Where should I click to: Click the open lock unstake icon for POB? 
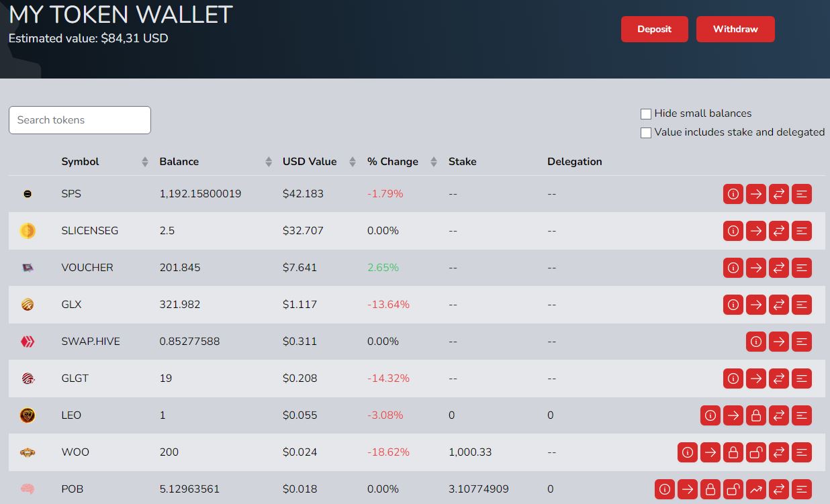(x=733, y=489)
